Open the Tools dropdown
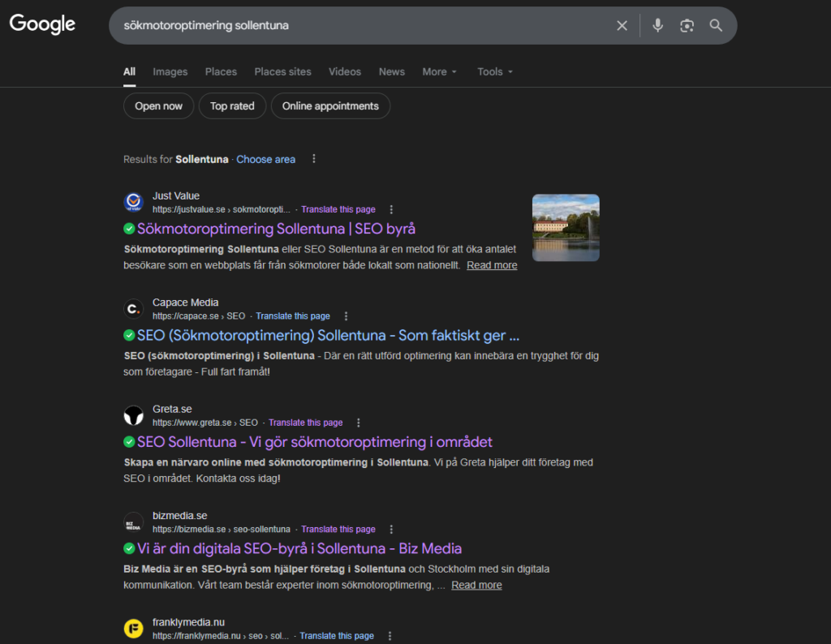 494,71
